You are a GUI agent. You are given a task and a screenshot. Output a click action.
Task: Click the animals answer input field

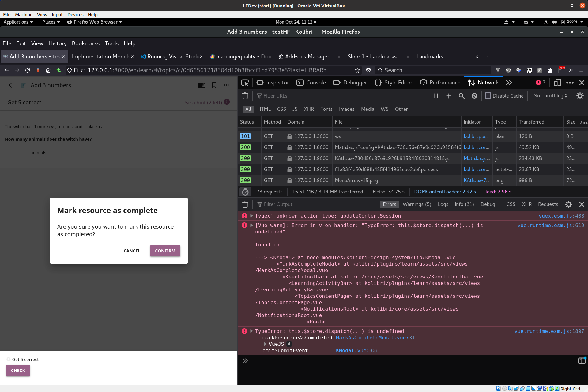coord(17,152)
